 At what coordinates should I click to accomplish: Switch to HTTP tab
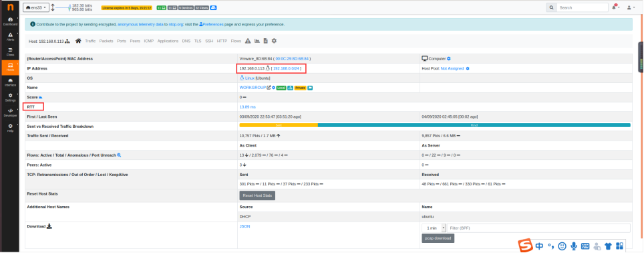[x=222, y=41]
